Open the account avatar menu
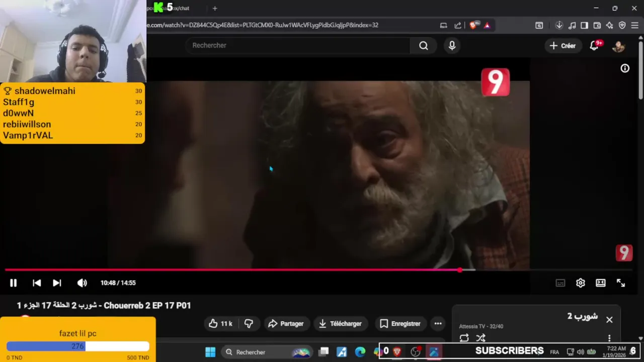Screen dimensions: 644x362 pyautogui.click(x=618, y=46)
